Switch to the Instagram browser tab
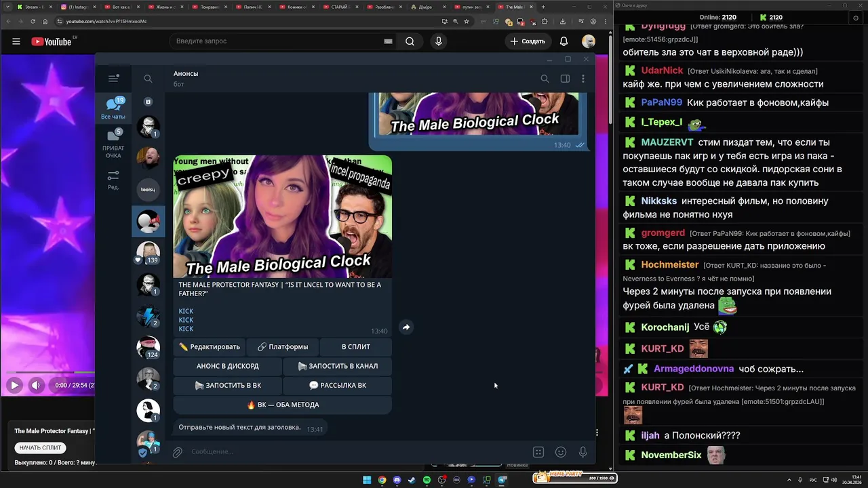This screenshot has width=868, height=488. pos(79,7)
